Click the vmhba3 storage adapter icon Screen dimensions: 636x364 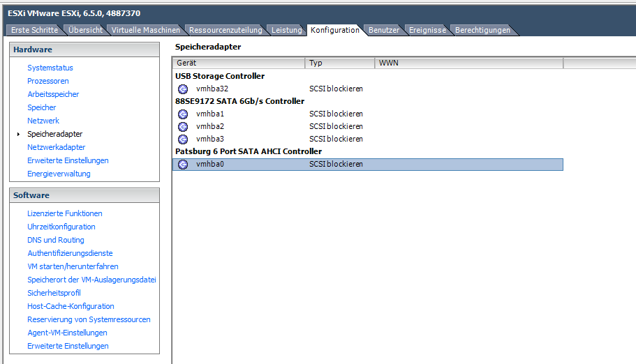183,139
